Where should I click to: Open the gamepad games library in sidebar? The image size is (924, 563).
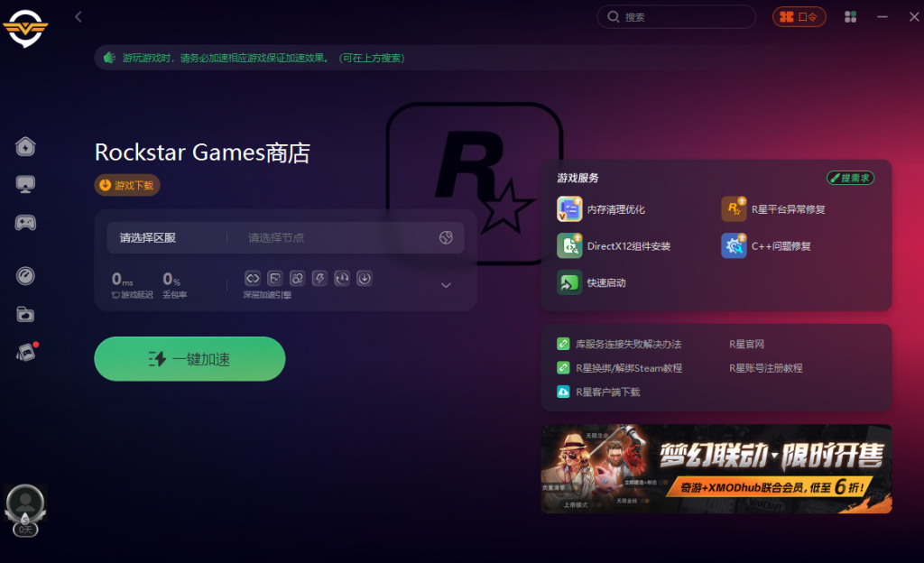click(x=25, y=223)
